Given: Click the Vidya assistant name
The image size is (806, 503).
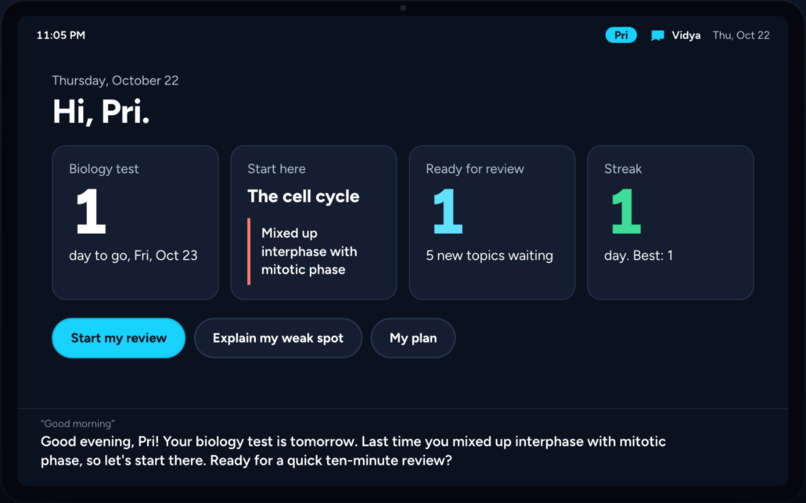Looking at the screenshot, I should pyautogui.click(x=686, y=35).
